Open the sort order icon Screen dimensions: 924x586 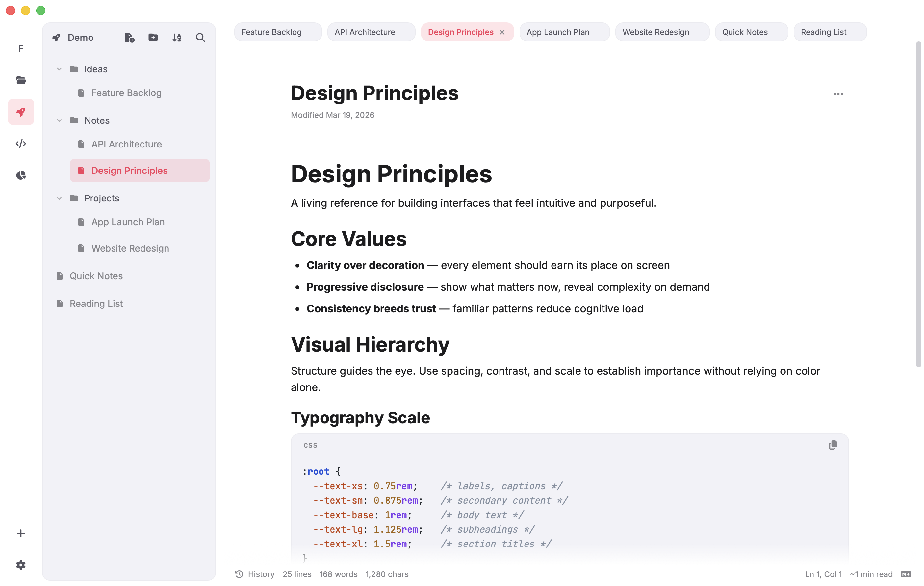176,37
